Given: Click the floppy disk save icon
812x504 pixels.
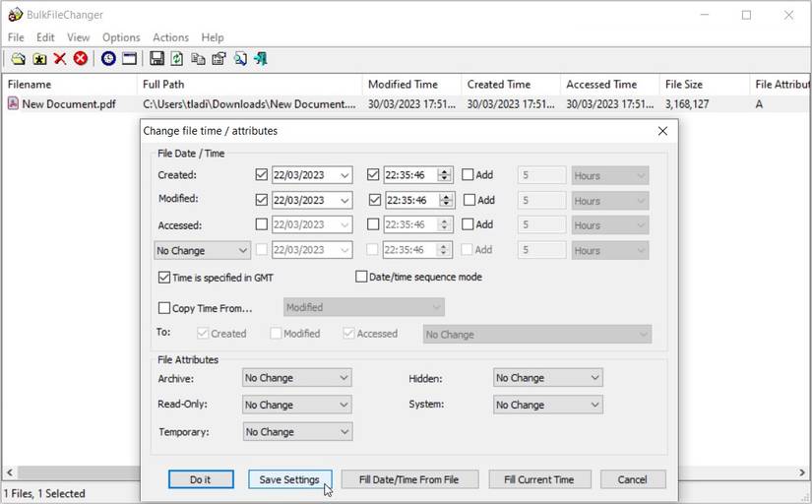Looking at the screenshot, I should click(x=156, y=58).
